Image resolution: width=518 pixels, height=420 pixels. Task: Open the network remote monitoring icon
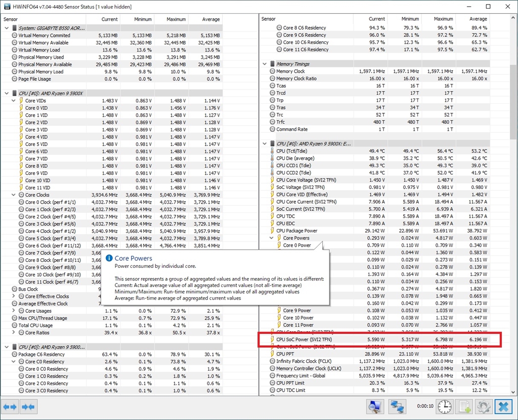tap(397, 406)
